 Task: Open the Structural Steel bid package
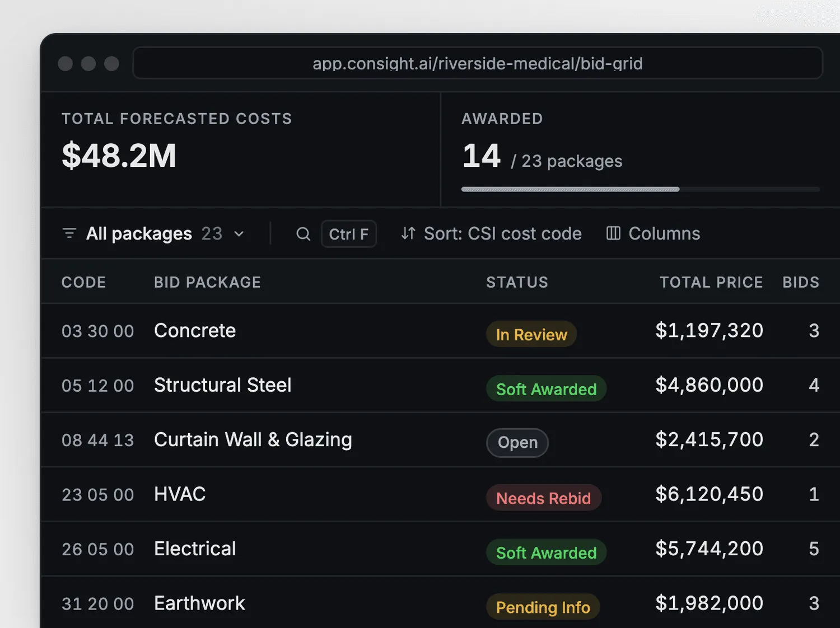222,385
